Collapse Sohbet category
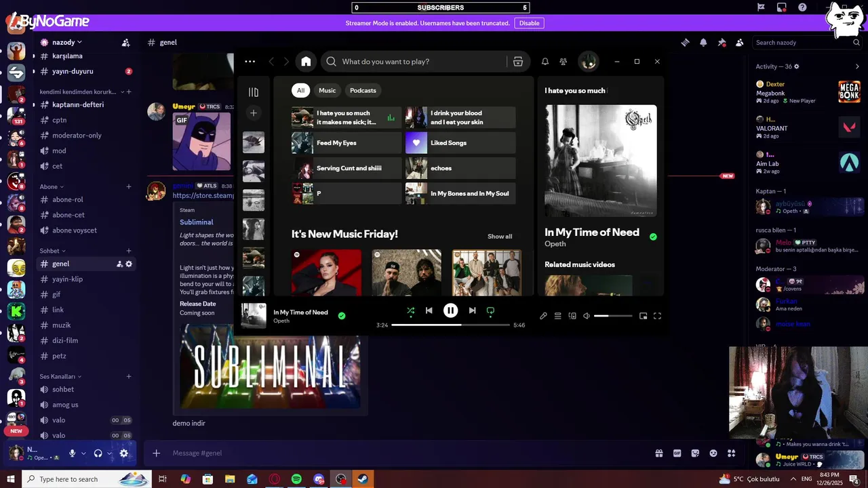This screenshot has width=868, height=488. (53, 251)
